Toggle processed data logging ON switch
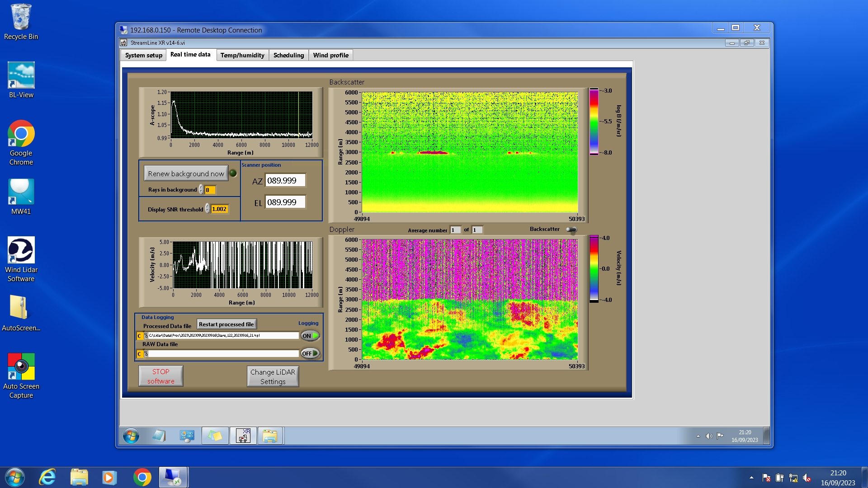 [x=310, y=336]
